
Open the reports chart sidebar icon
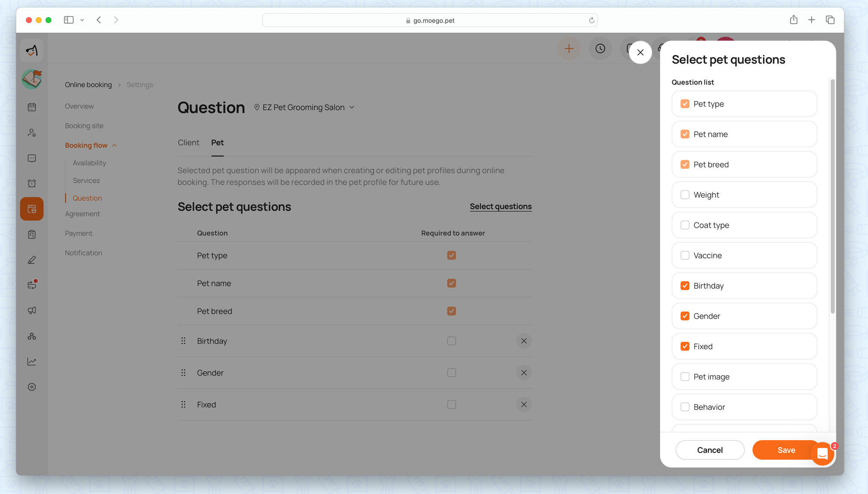(x=32, y=361)
